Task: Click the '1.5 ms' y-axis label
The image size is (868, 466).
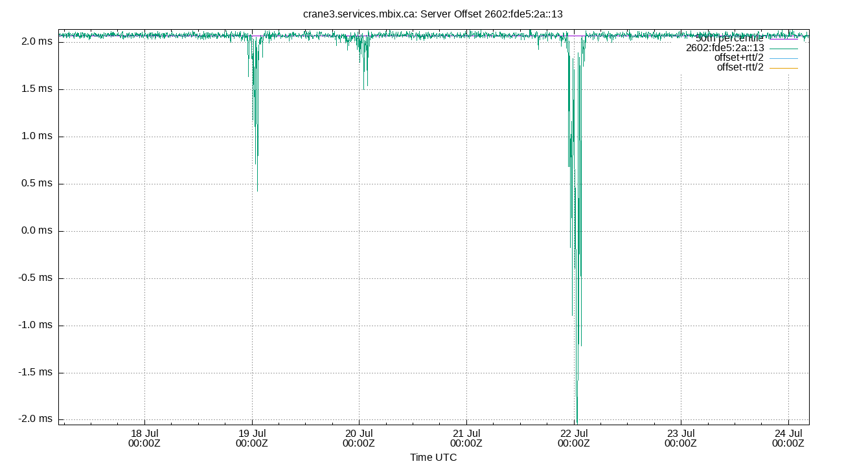Action: (37, 89)
